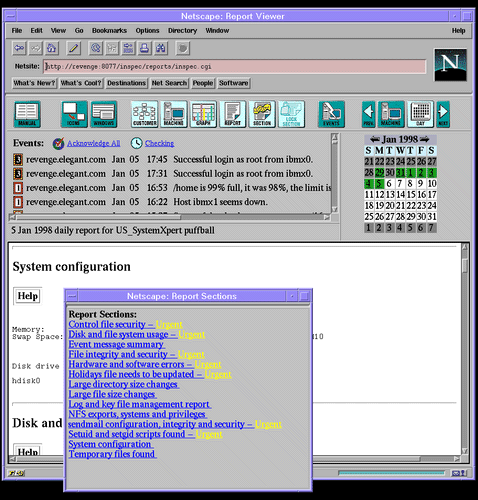Open the Options menu
The image size is (478, 500).
point(147,31)
